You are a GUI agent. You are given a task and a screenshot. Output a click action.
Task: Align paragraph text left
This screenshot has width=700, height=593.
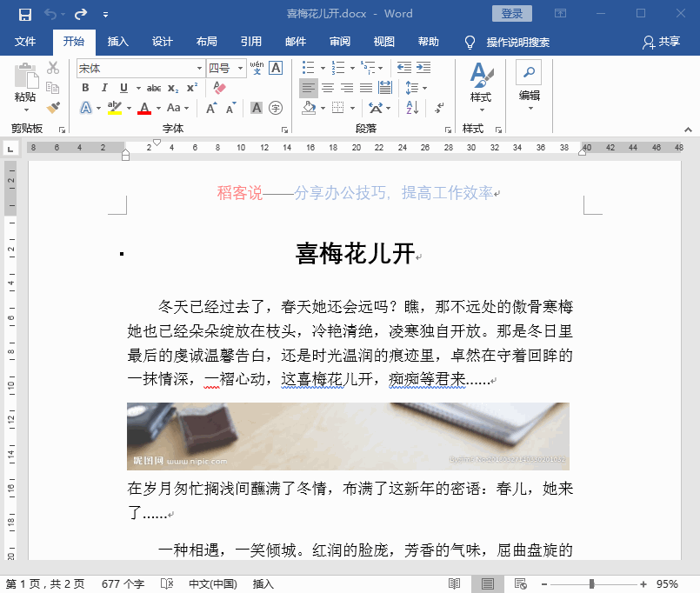click(x=309, y=88)
